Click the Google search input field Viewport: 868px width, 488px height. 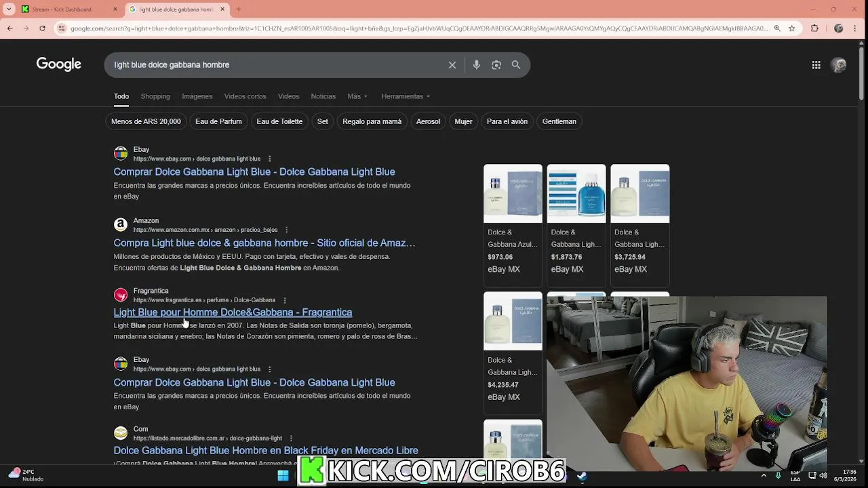point(278,65)
